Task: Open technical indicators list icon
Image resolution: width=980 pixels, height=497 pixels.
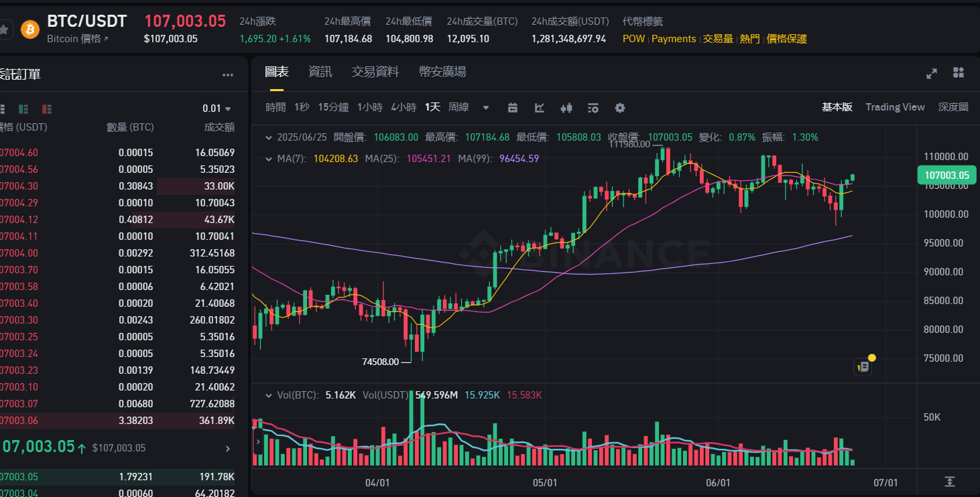Action: tap(593, 108)
